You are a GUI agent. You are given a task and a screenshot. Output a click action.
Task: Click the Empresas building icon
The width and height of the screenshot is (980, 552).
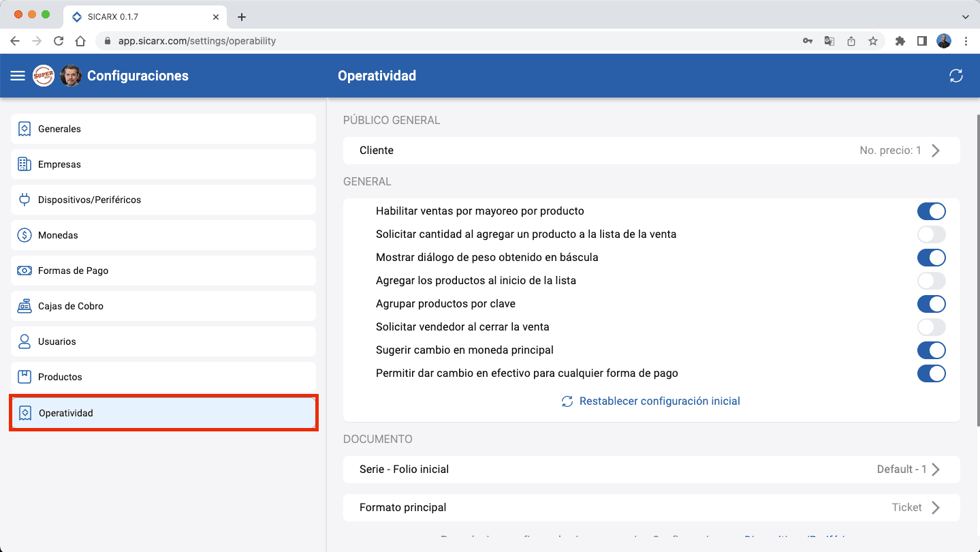pyautogui.click(x=25, y=164)
